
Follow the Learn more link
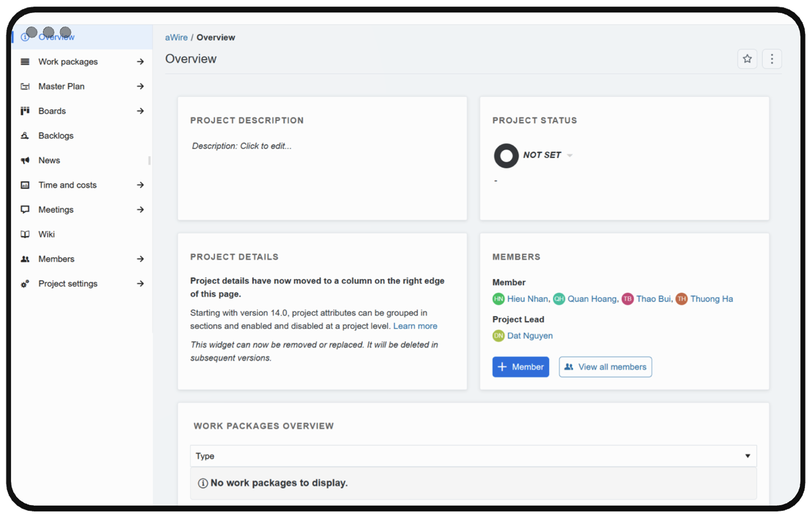tap(415, 326)
